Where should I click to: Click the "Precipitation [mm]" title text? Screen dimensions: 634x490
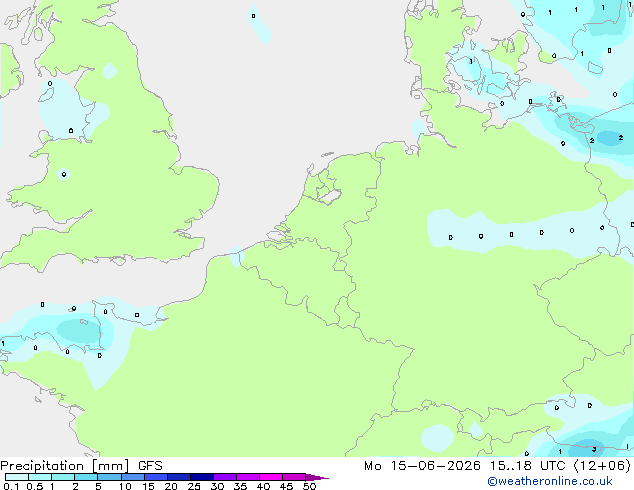pyautogui.click(x=65, y=466)
